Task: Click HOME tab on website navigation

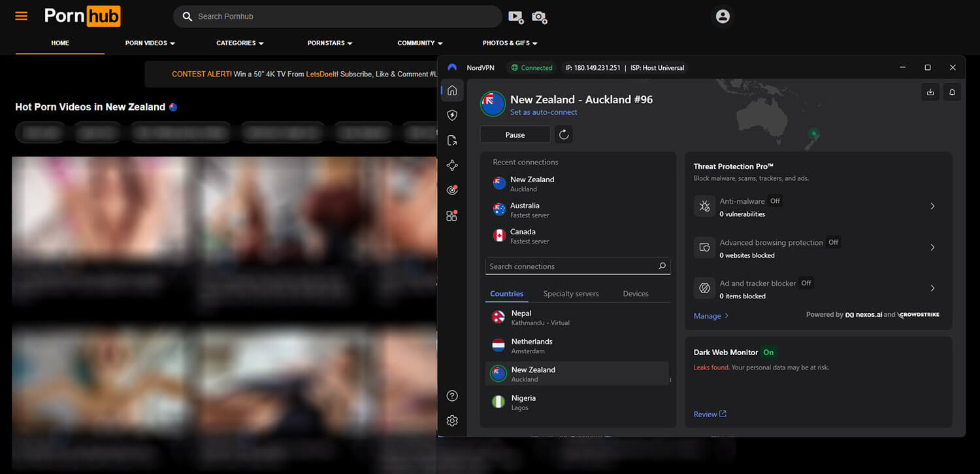Action: (60, 43)
